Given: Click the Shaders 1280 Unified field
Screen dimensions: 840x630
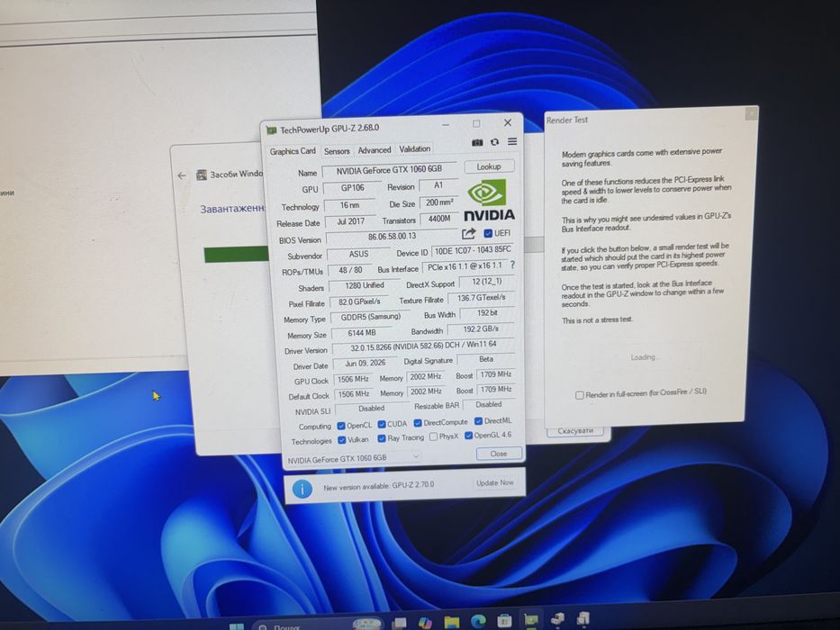Looking at the screenshot, I should point(365,286).
